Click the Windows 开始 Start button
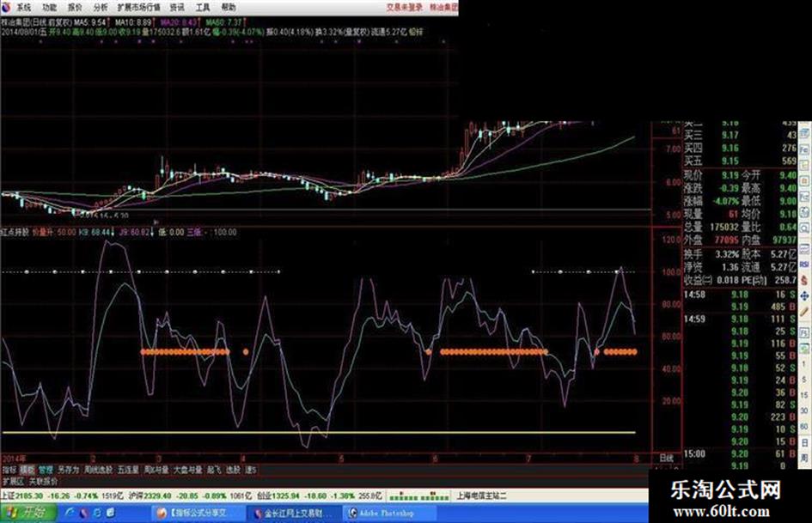Viewport: 812px width, 523px height. coord(28,514)
